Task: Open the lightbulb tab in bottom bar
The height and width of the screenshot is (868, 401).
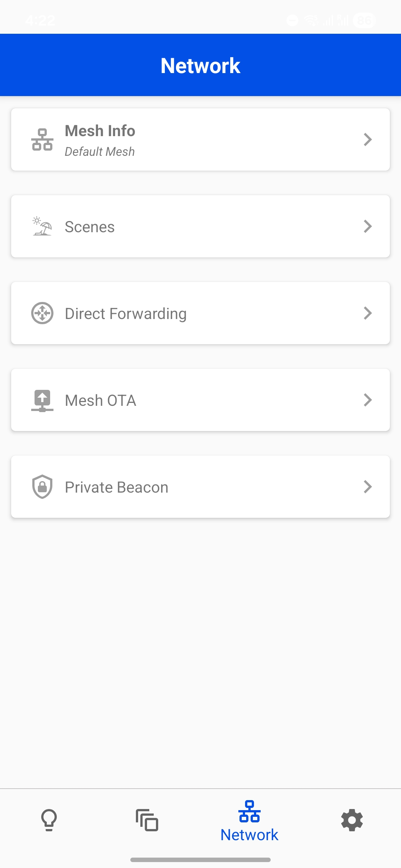Action: tap(49, 820)
